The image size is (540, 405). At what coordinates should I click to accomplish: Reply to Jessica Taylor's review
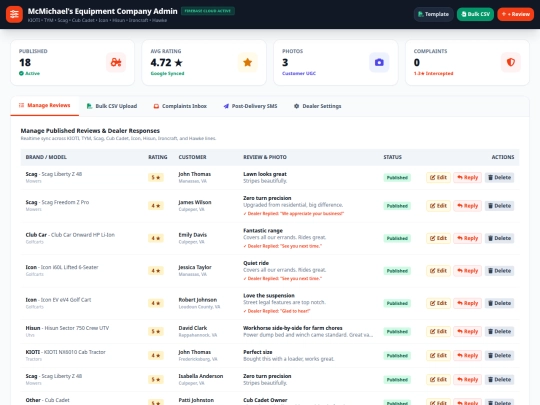pos(468,271)
